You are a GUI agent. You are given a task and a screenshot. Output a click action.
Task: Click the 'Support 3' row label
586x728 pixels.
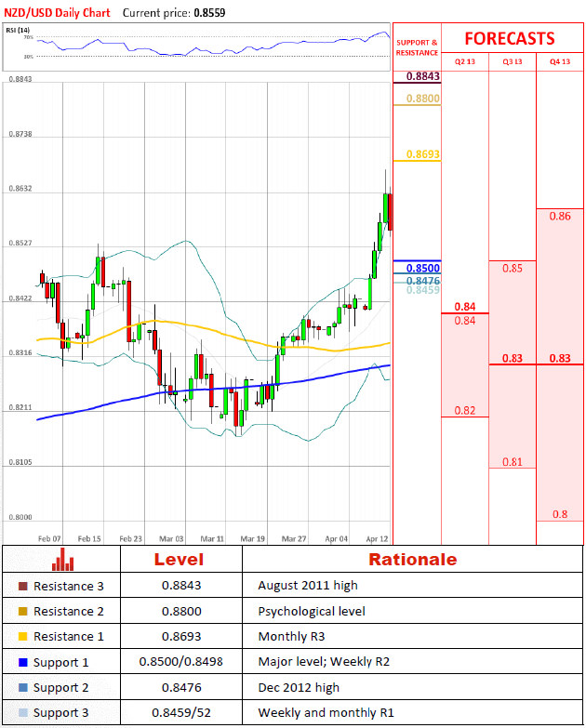[x=60, y=713]
